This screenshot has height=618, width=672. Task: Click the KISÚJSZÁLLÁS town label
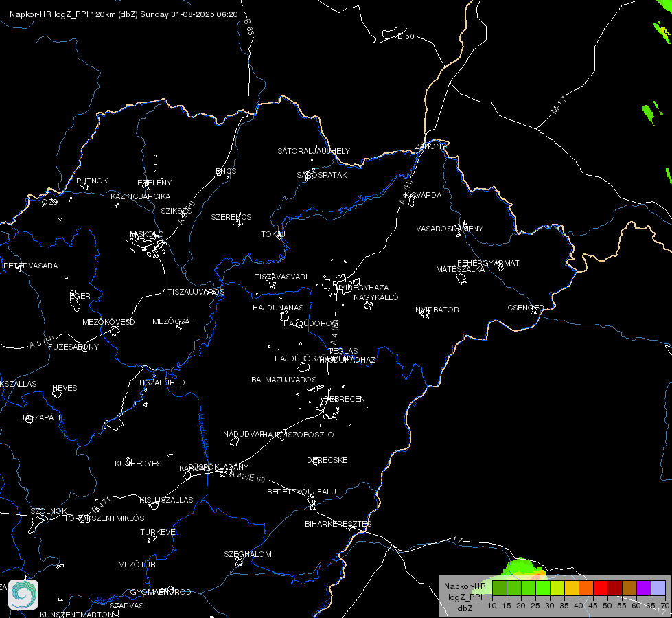166,500
